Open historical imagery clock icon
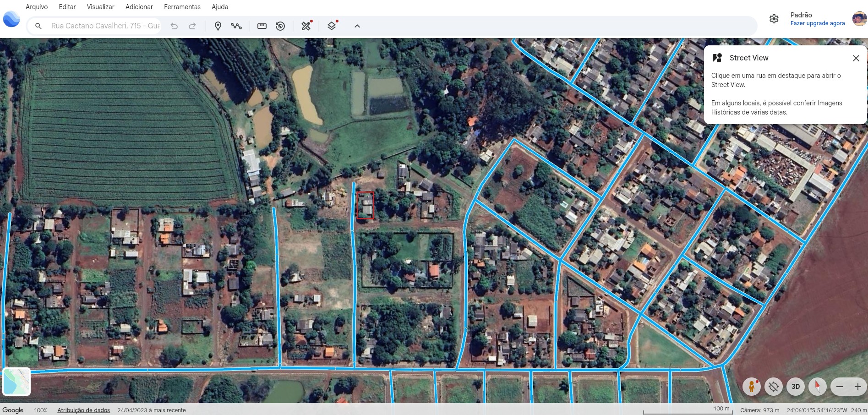868x415 pixels. click(280, 26)
